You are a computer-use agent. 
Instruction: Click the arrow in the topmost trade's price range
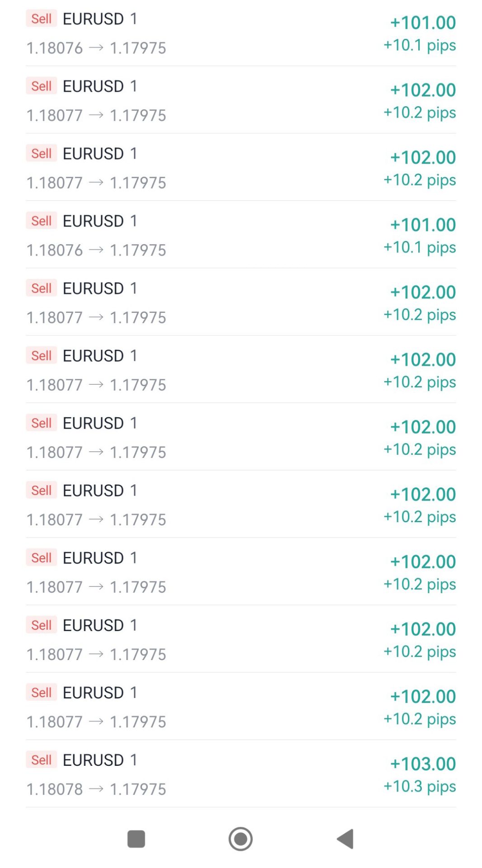pos(96,47)
